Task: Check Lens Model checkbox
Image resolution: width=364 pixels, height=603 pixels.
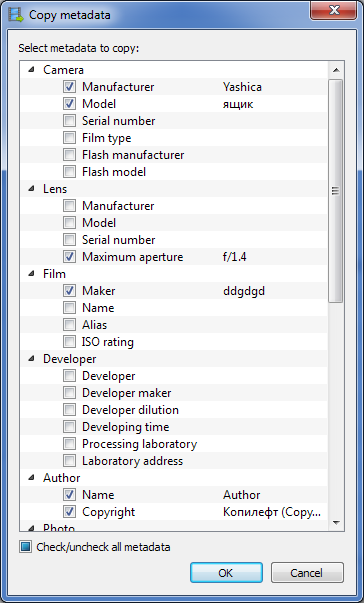Action: click(x=69, y=223)
